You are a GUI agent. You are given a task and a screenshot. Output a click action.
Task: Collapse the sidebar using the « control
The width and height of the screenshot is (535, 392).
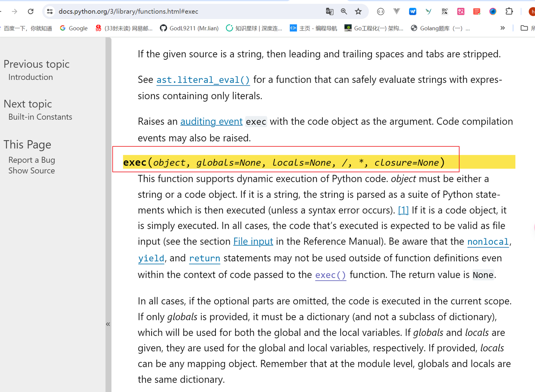[108, 324]
